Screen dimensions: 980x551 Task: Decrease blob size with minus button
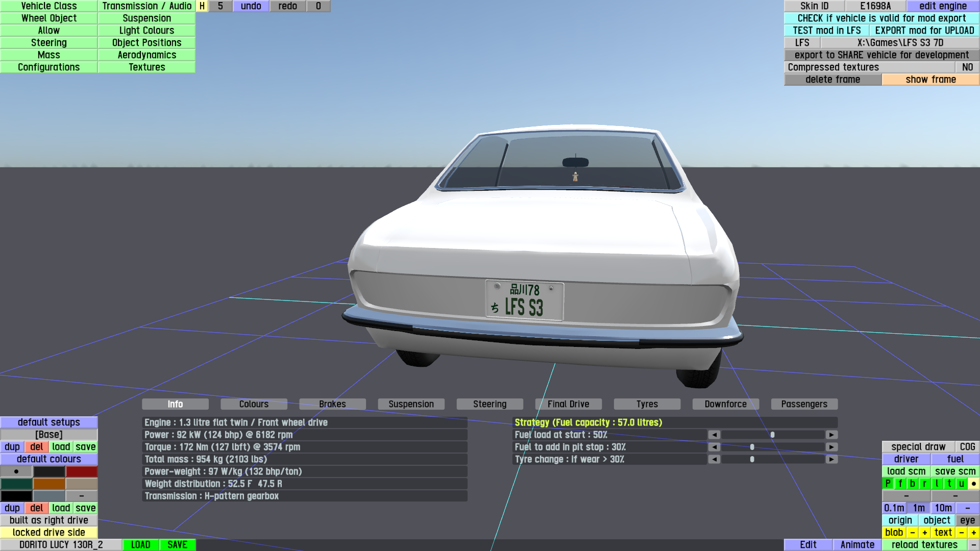[x=912, y=533]
